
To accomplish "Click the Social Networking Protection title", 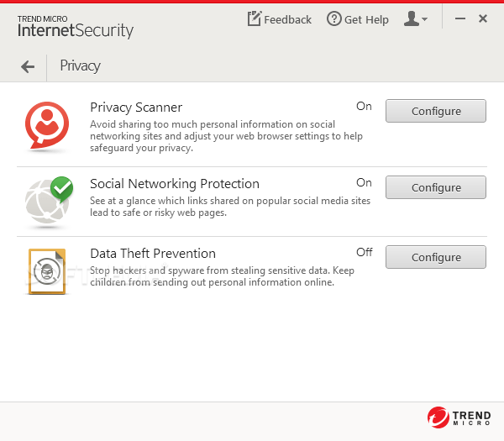I will pos(175,184).
